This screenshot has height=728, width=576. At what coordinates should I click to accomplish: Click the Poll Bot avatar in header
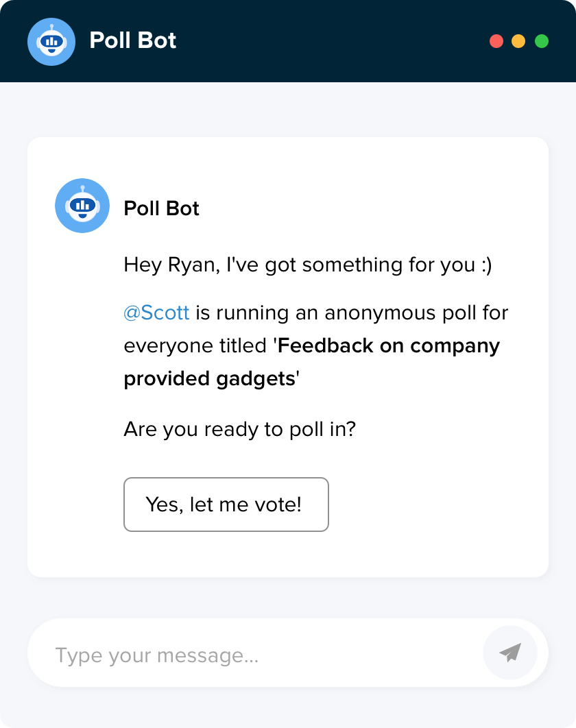tap(51, 41)
